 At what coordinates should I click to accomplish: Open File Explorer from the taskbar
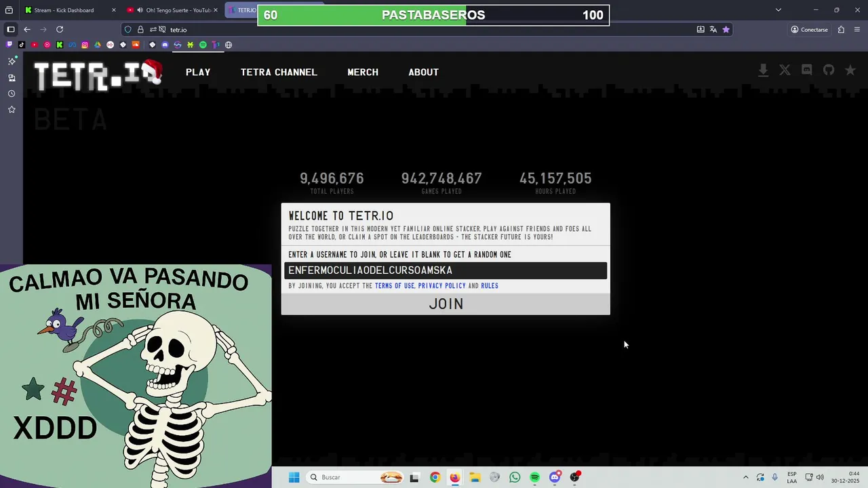pyautogui.click(x=475, y=477)
